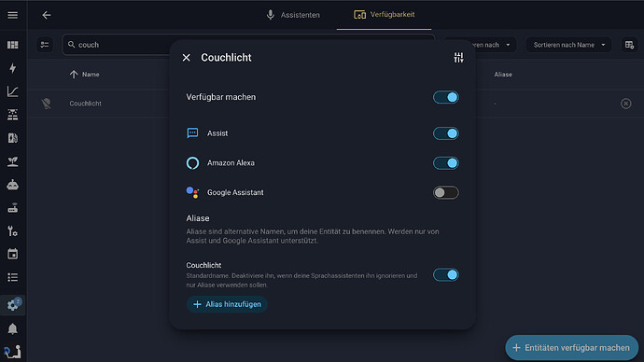
Task: Expand the Gruppieren nach dropdown
Action: click(481, 45)
